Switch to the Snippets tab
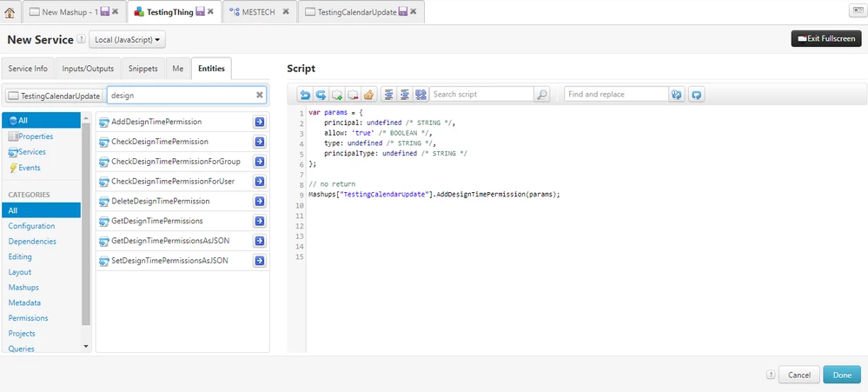 click(142, 69)
